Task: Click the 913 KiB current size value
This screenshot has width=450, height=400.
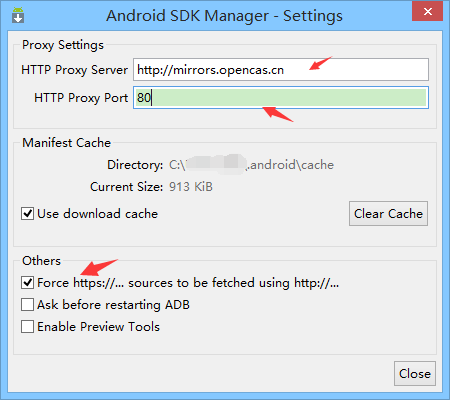Action: (x=191, y=187)
